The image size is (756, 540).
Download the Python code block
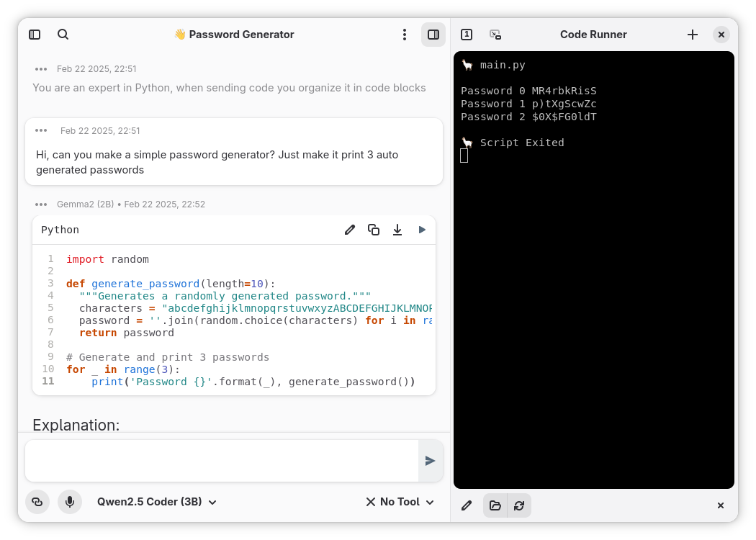(x=397, y=230)
